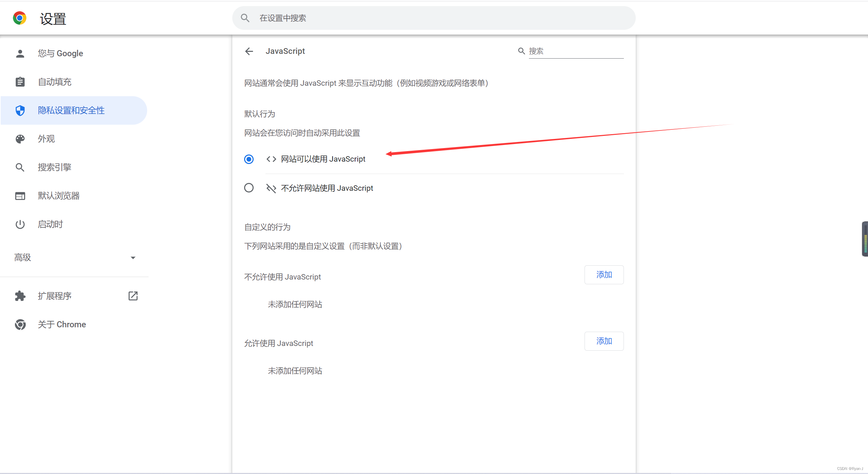Click the 网站可以使用 JavaScript label
The image size is (868, 474).
coord(323,159)
